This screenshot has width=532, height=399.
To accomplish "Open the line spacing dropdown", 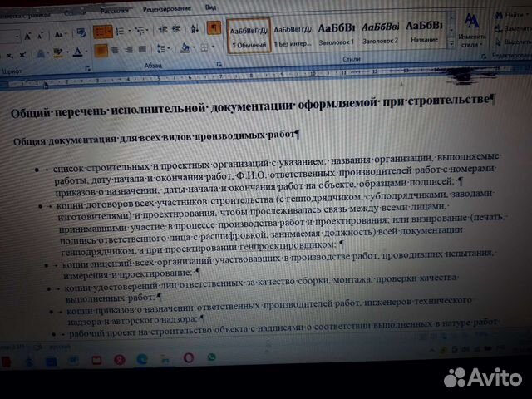I will (x=163, y=48).
